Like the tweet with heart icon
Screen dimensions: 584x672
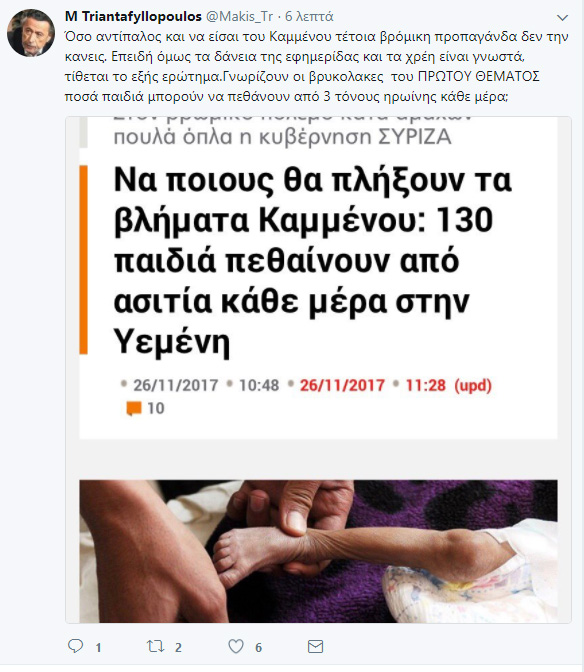tap(236, 646)
